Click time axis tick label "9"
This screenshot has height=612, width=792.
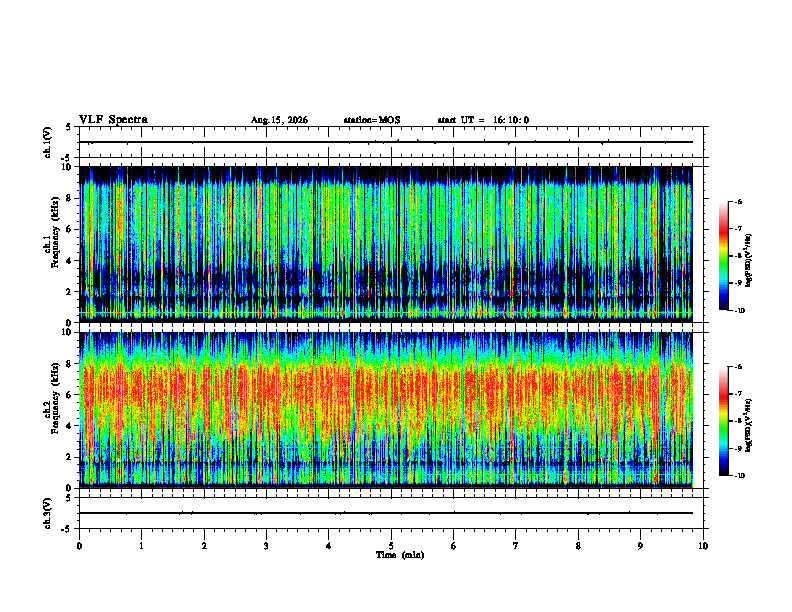pos(640,546)
